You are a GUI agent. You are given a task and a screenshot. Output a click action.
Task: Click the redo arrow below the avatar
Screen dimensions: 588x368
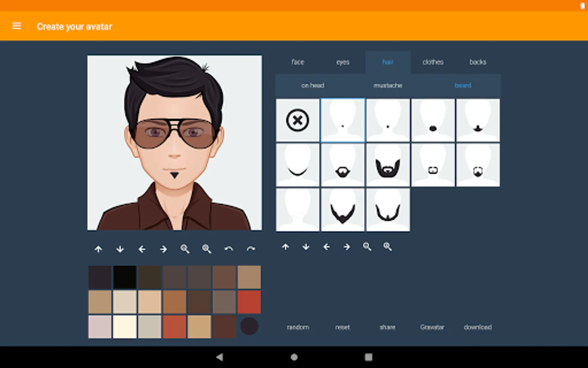251,249
